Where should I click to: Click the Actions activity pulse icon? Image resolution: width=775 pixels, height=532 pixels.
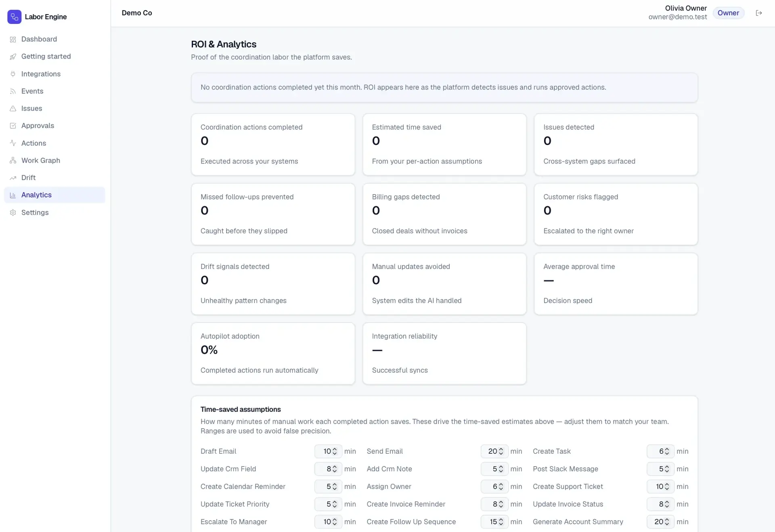coord(13,143)
